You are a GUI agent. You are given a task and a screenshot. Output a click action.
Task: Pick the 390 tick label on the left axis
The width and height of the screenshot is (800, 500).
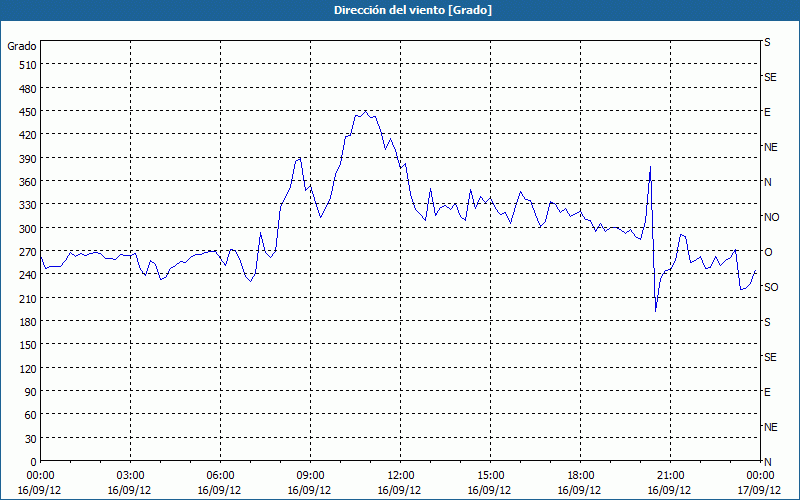(x=28, y=159)
